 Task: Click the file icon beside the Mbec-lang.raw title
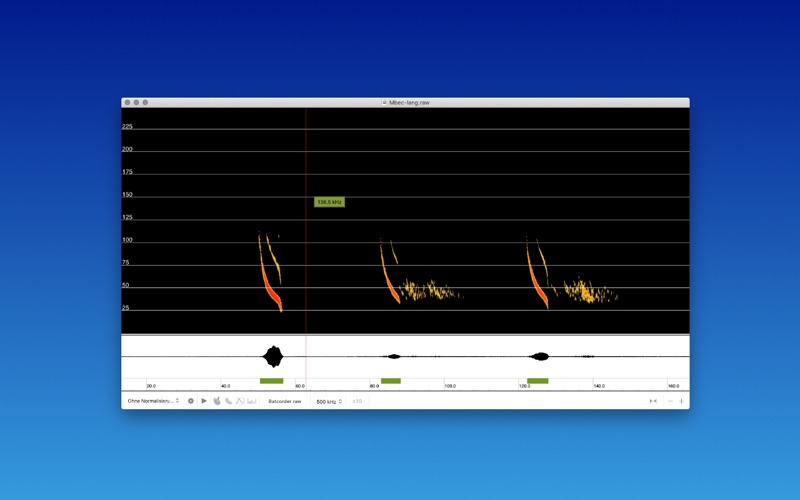coord(384,103)
